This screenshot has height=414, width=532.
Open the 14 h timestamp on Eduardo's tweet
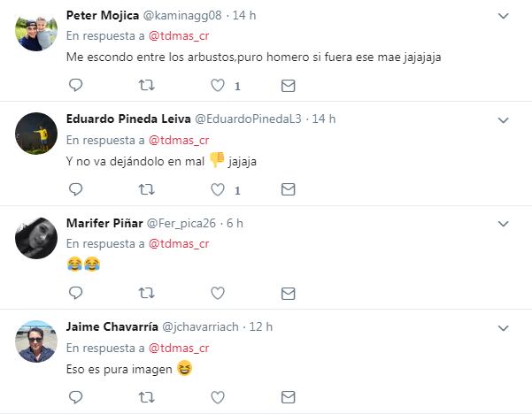[x=324, y=119]
